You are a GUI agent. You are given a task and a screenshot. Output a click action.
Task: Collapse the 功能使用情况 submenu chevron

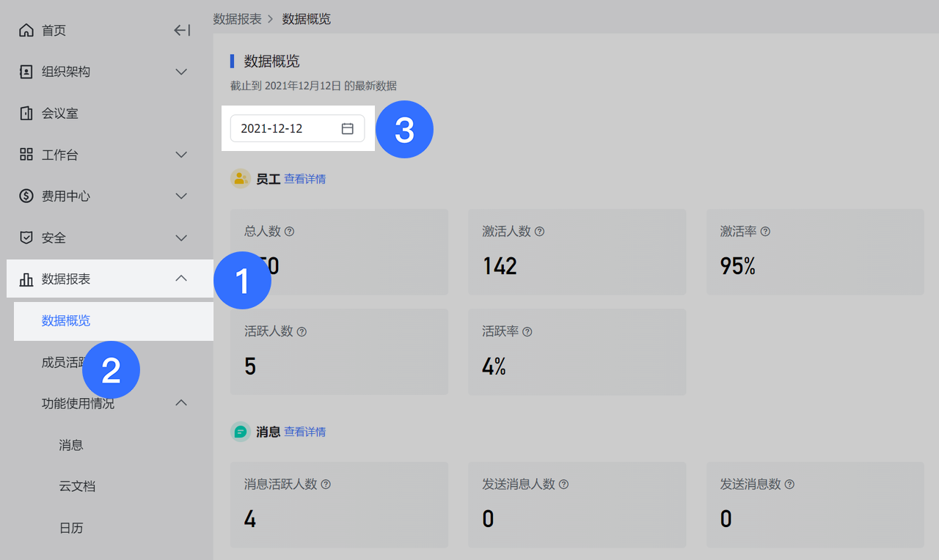[182, 402]
